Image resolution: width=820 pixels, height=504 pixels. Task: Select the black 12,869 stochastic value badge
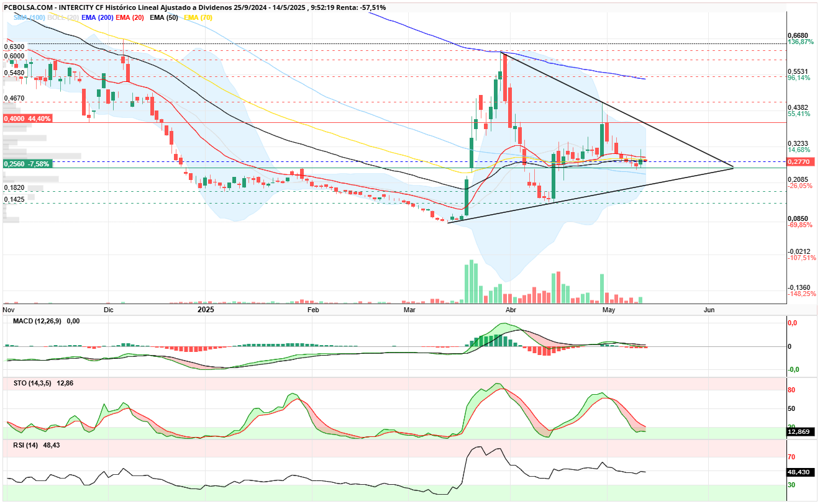801,432
